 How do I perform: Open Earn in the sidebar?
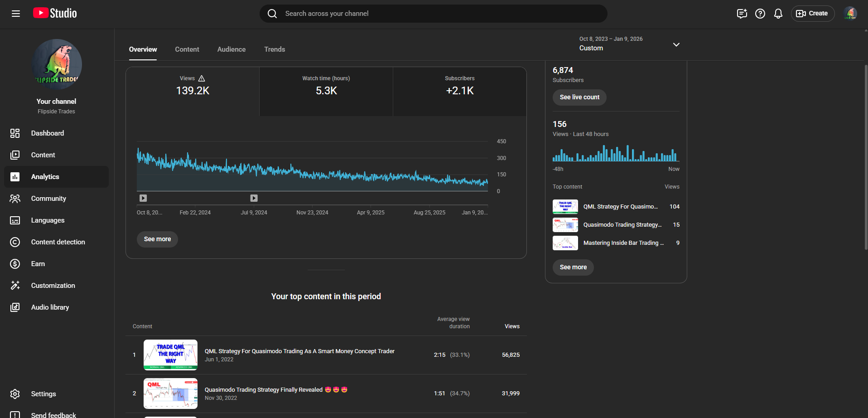[x=38, y=264]
